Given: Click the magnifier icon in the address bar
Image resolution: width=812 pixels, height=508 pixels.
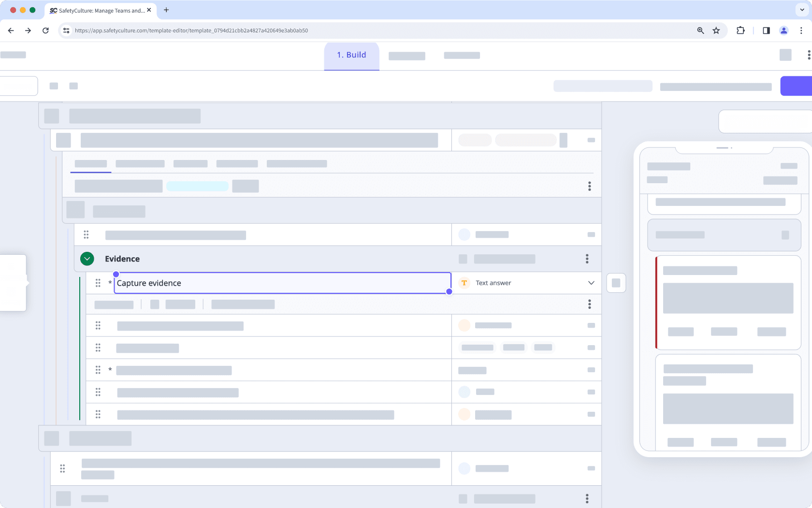Looking at the screenshot, I should coord(700,30).
